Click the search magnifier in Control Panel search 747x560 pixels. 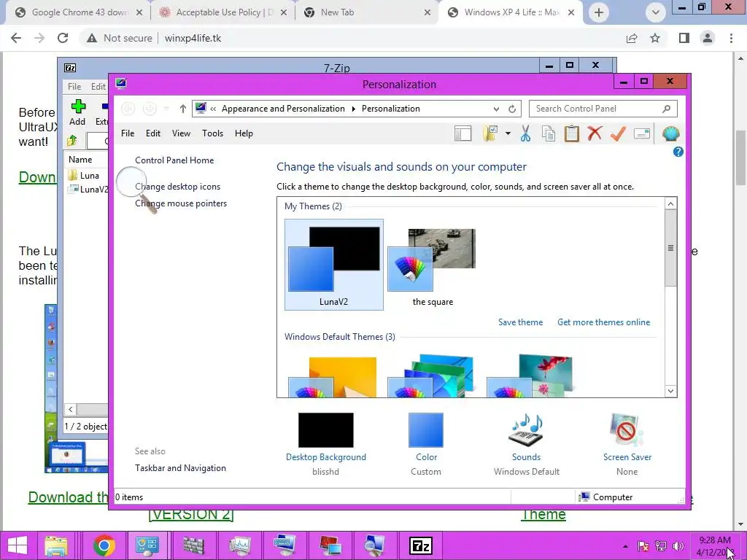click(667, 109)
